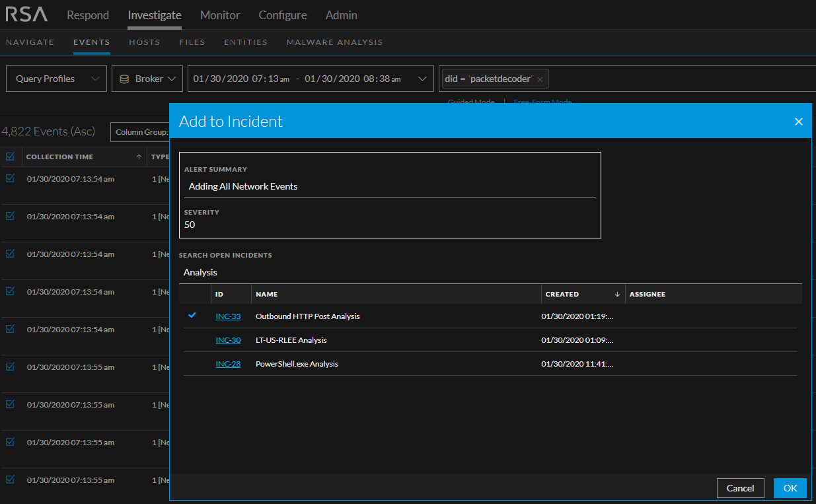Edit the Alert Summary text field
The image size is (816, 504).
coord(390,186)
